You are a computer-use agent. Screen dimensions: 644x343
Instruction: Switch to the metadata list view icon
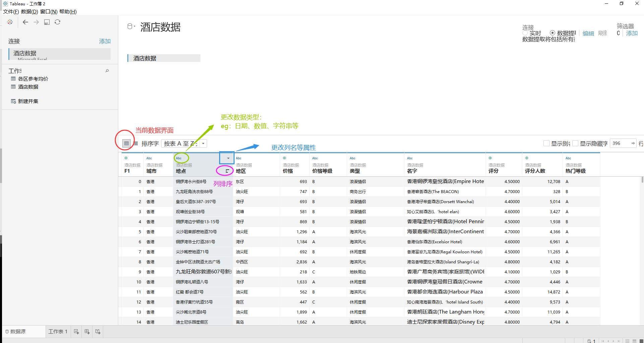coord(136,144)
